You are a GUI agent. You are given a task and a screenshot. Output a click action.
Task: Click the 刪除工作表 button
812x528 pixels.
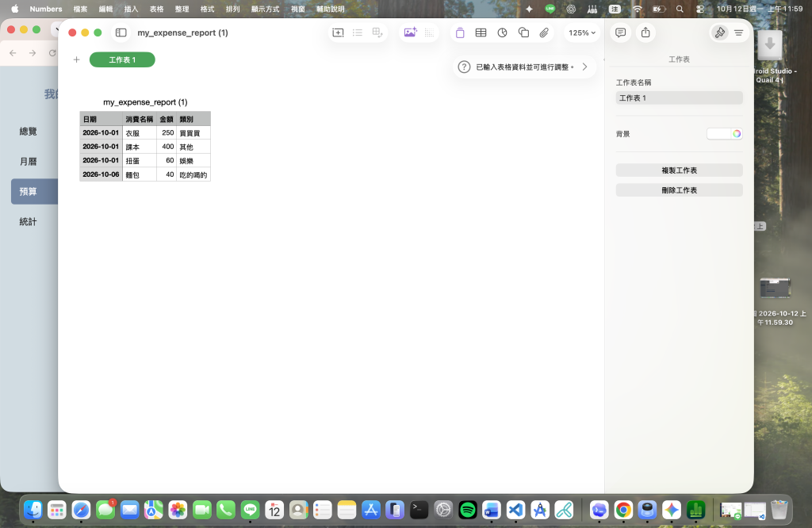pos(679,190)
